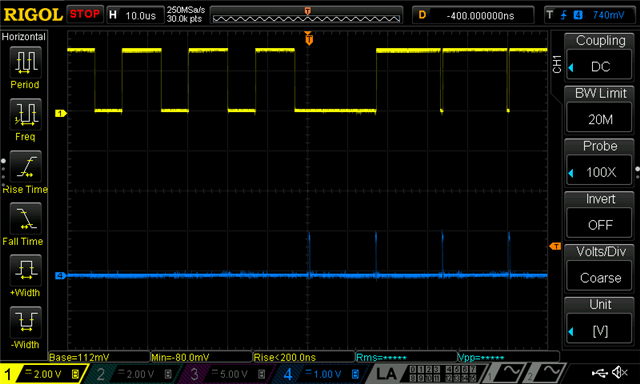
Task: Select channel 4 tab at 1.00 V
Action: click(x=320, y=374)
